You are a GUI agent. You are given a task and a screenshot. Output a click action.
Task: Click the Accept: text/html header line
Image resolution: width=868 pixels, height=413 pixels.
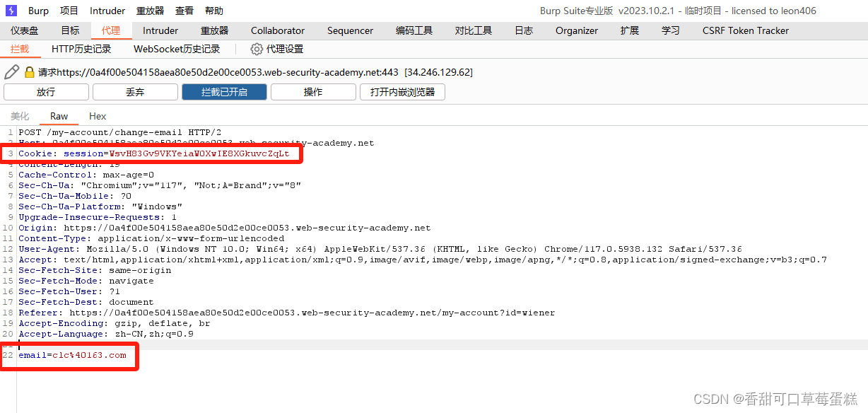pos(423,260)
